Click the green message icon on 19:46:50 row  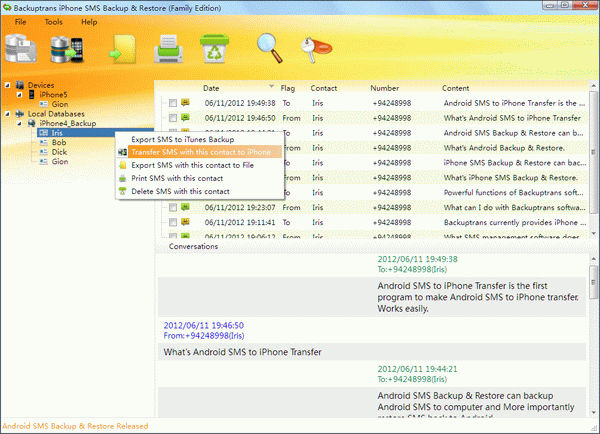tap(185, 117)
